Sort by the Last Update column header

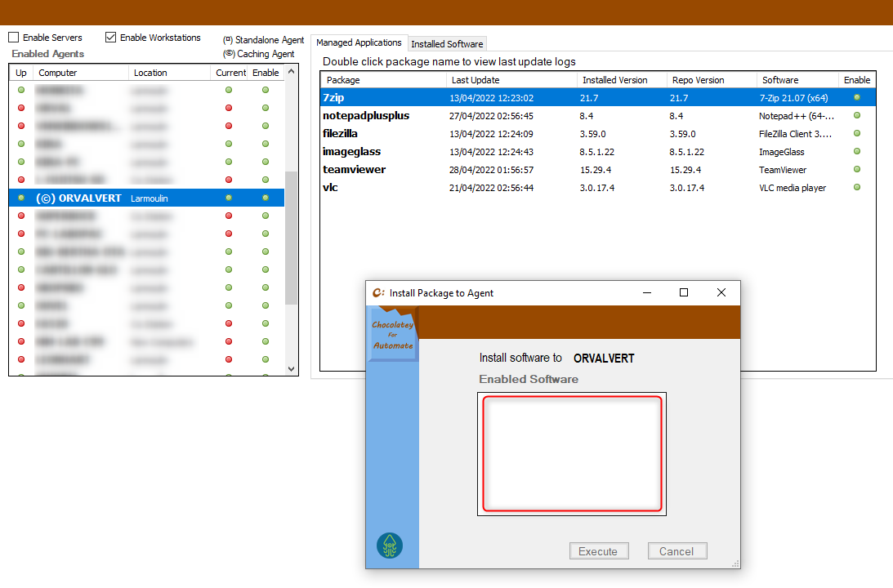pos(511,80)
